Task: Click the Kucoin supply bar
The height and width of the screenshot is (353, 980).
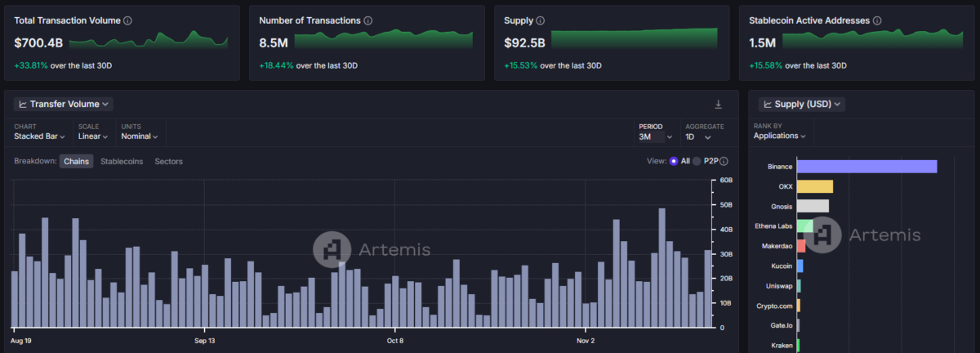Action: [800, 266]
